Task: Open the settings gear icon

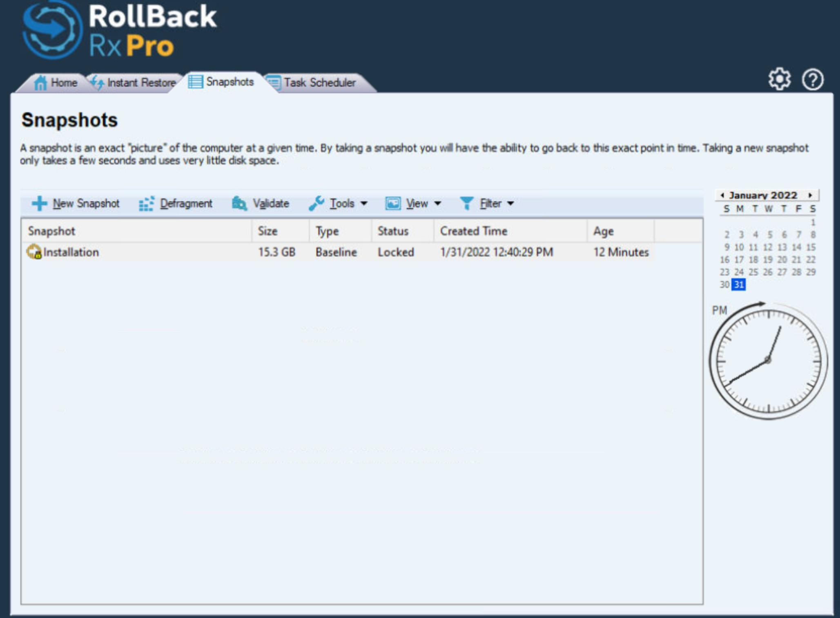Action: coord(779,79)
